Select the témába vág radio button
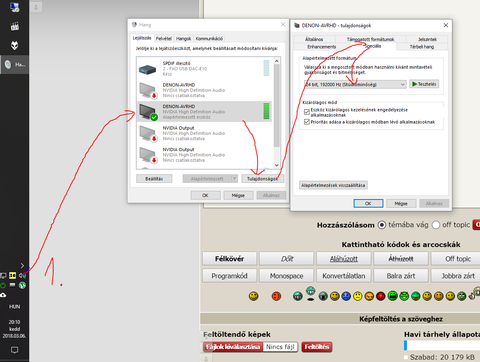Viewport: 480px width, 362px height. point(382,225)
